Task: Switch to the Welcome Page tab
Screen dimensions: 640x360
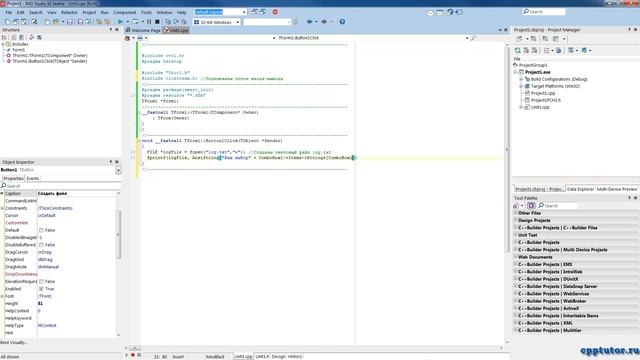Action: (143, 30)
